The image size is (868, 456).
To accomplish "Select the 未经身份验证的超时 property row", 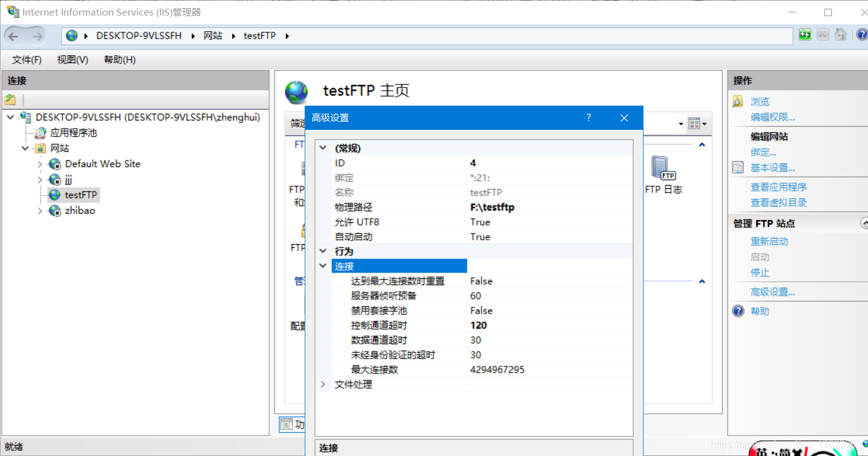I will tap(482, 355).
